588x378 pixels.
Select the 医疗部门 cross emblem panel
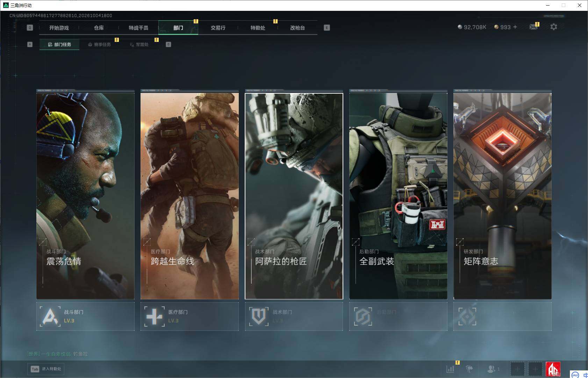189,316
